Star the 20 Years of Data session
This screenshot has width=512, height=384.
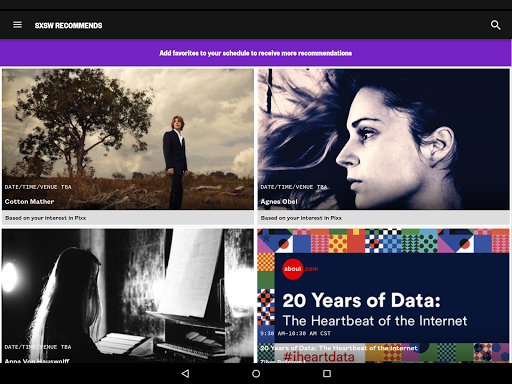(x=266, y=237)
